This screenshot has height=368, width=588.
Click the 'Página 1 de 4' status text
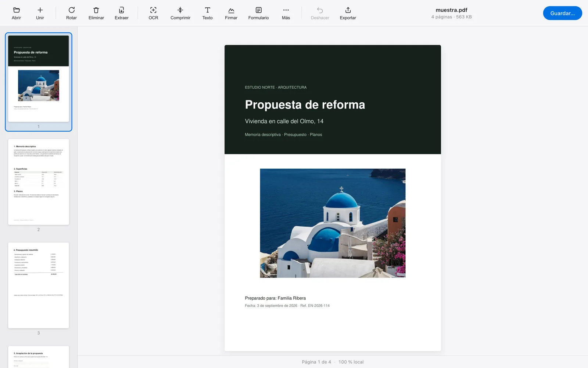(x=316, y=362)
